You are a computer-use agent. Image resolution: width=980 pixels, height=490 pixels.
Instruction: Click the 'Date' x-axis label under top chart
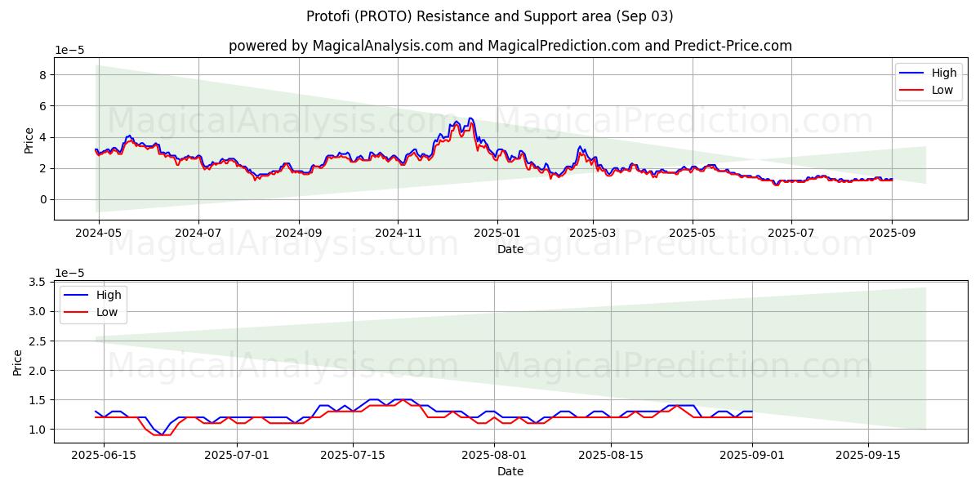pyautogui.click(x=510, y=249)
